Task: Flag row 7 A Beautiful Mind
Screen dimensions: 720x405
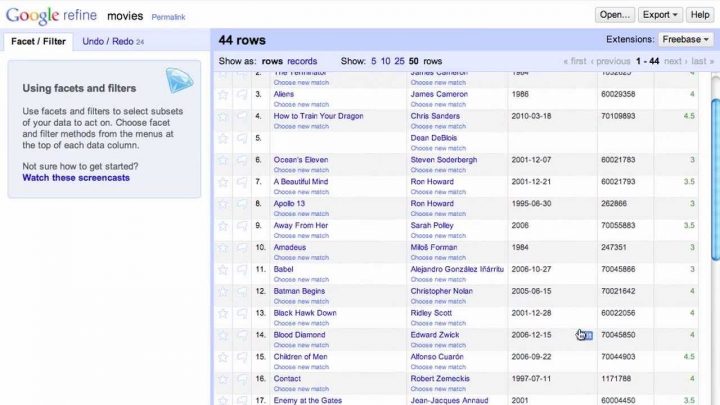Action: click(x=242, y=182)
